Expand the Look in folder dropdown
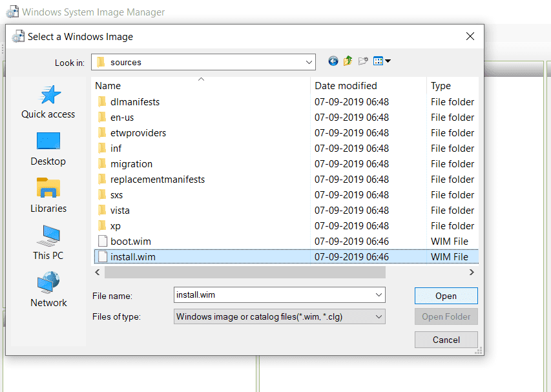 [309, 63]
